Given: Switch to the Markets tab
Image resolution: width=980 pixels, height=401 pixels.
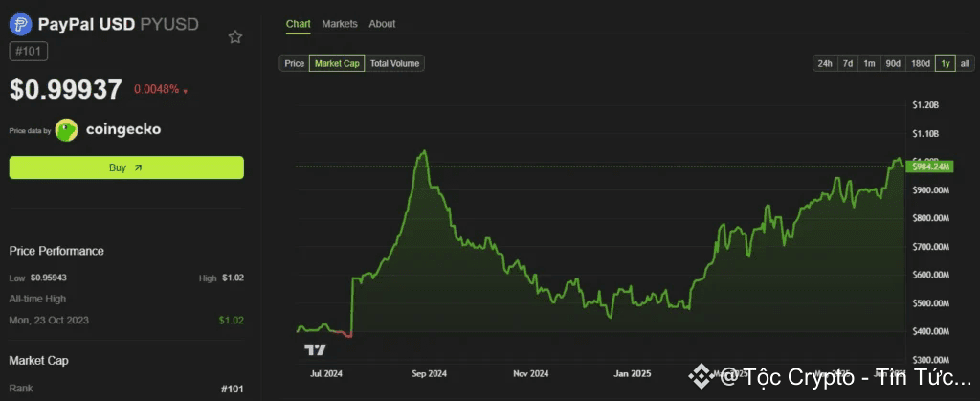Looking at the screenshot, I should coord(340,24).
